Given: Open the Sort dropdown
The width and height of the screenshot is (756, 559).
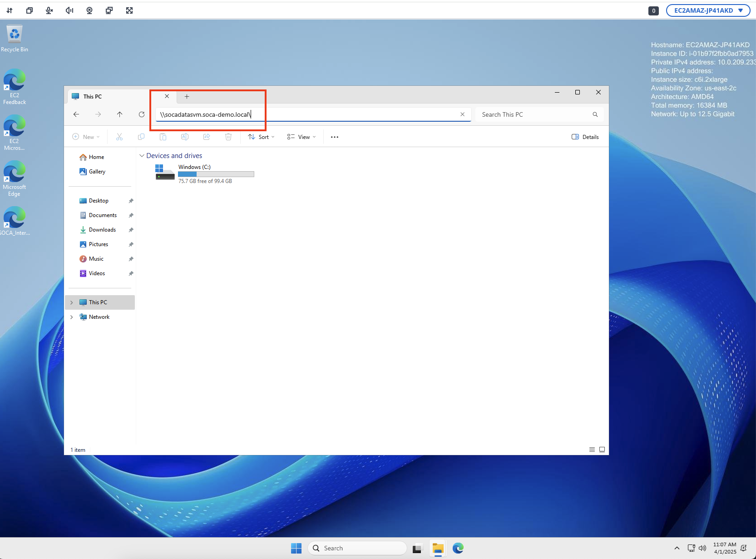Looking at the screenshot, I should tap(262, 137).
